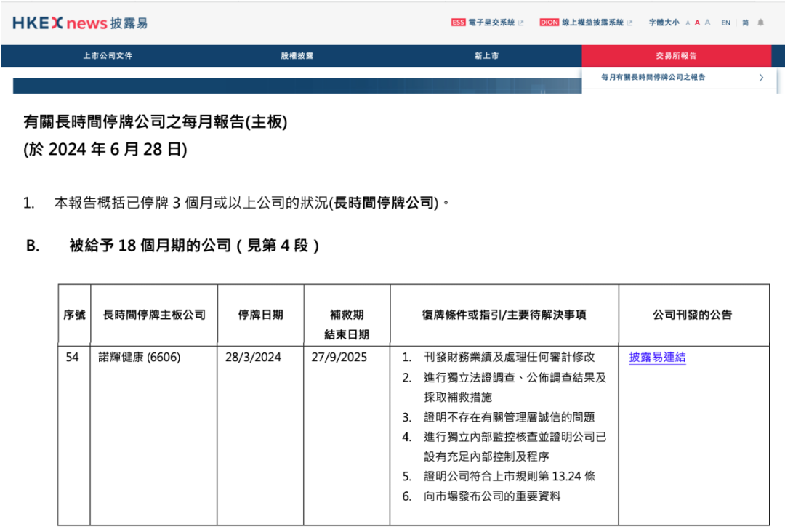Click the red DION badge icon
The height and width of the screenshot is (532, 785).
pyautogui.click(x=549, y=23)
